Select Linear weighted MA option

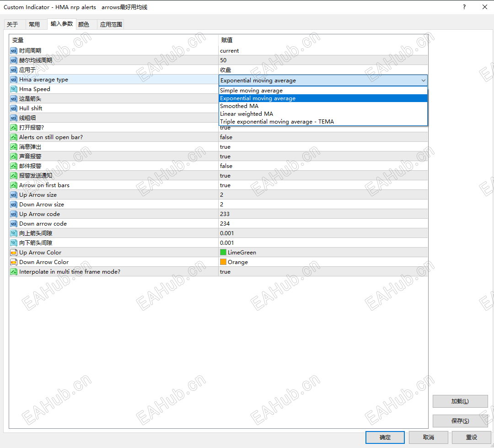(x=323, y=114)
